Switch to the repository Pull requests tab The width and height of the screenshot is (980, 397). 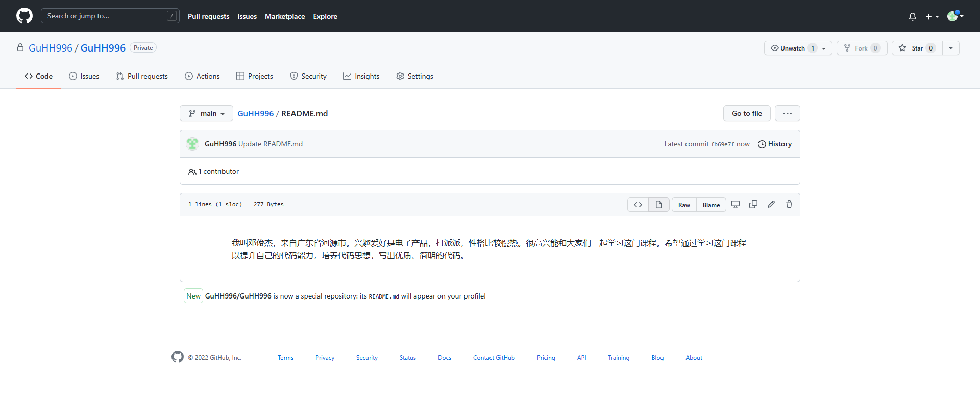[142, 76]
